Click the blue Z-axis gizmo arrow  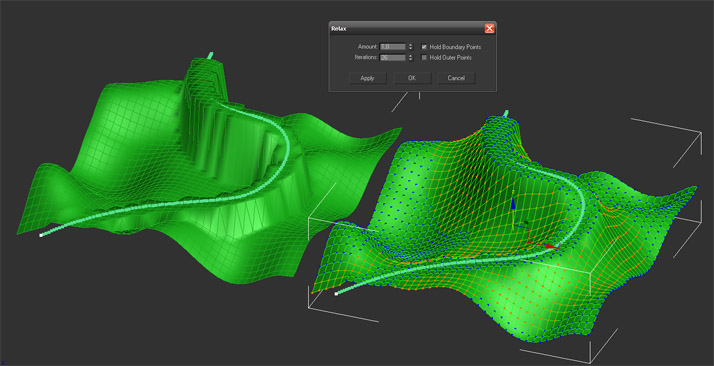pyautogui.click(x=513, y=203)
